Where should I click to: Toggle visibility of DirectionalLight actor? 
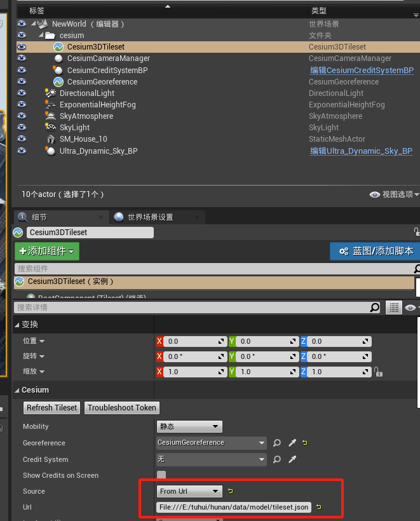click(22, 93)
